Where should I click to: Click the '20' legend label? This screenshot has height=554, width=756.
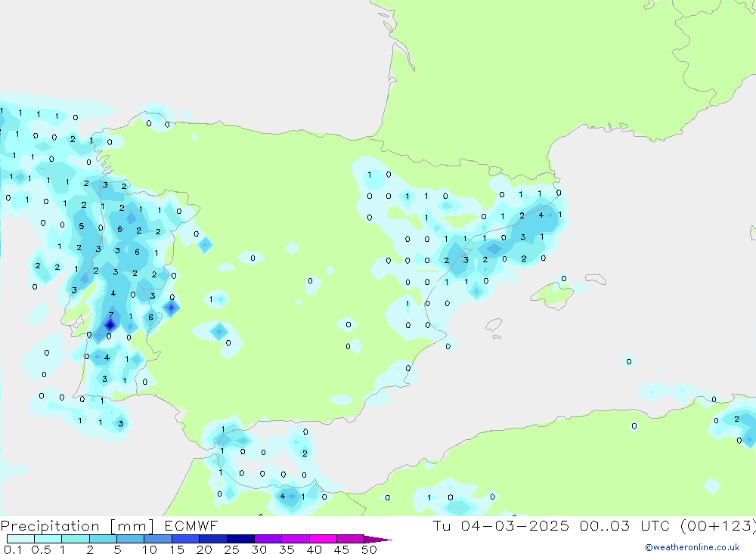204,549
